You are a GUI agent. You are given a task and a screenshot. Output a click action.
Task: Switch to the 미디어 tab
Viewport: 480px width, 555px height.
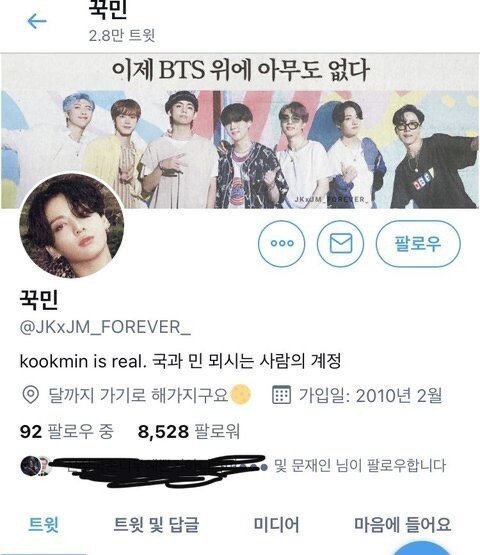[x=276, y=525]
